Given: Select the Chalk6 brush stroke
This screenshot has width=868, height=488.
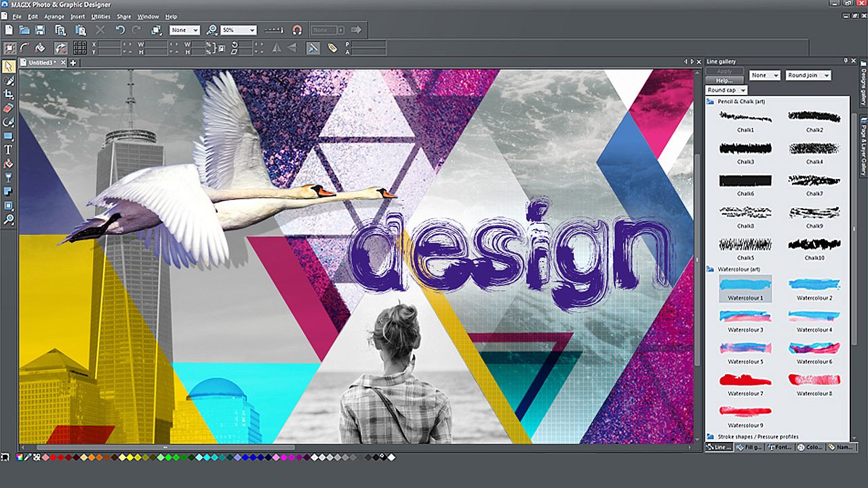Looking at the screenshot, I should pos(745,184).
